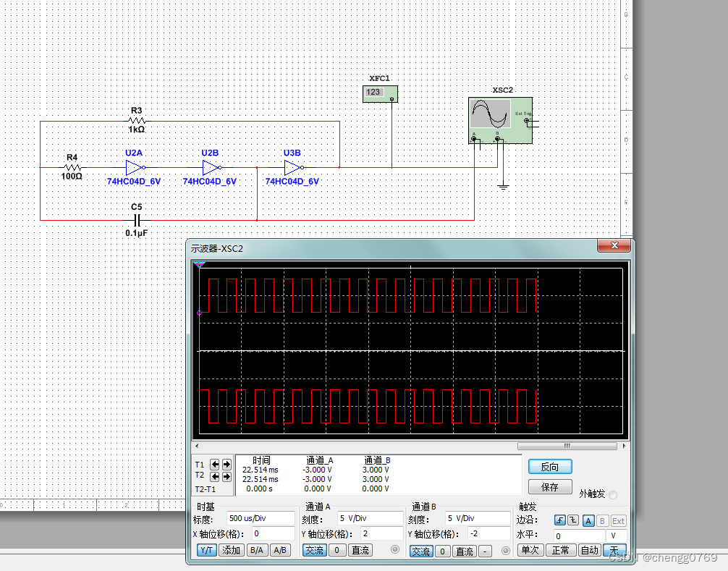
Task: Click the 反向 reverse display button
Action: click(550, 466)
